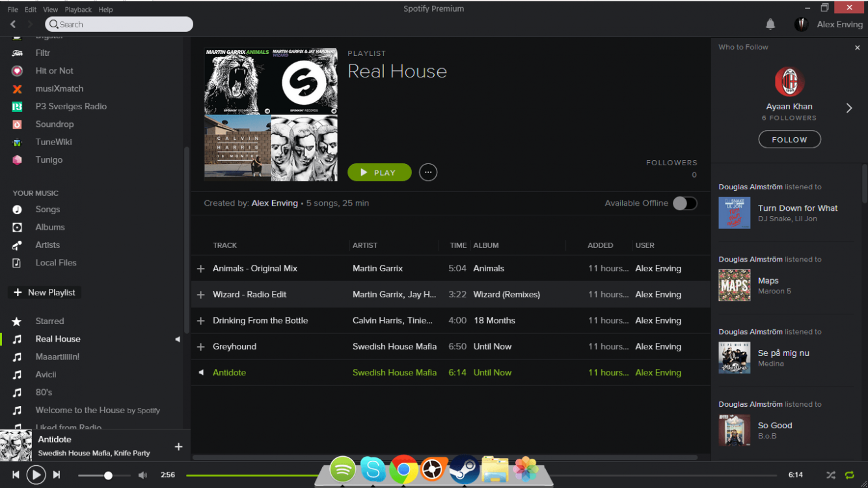
Task: Mute audio with the volume speaker icon
Action: [x=142, y=475]
